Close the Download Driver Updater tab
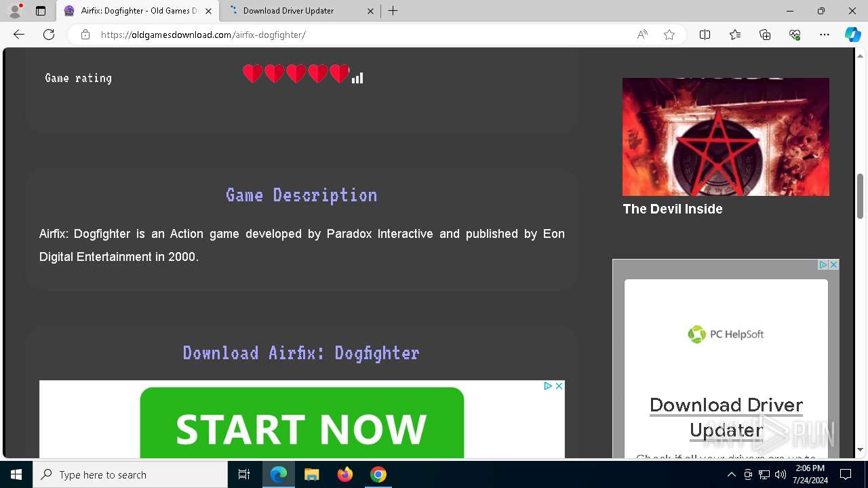This screenshot has height=488, width=868. (371, 11)
